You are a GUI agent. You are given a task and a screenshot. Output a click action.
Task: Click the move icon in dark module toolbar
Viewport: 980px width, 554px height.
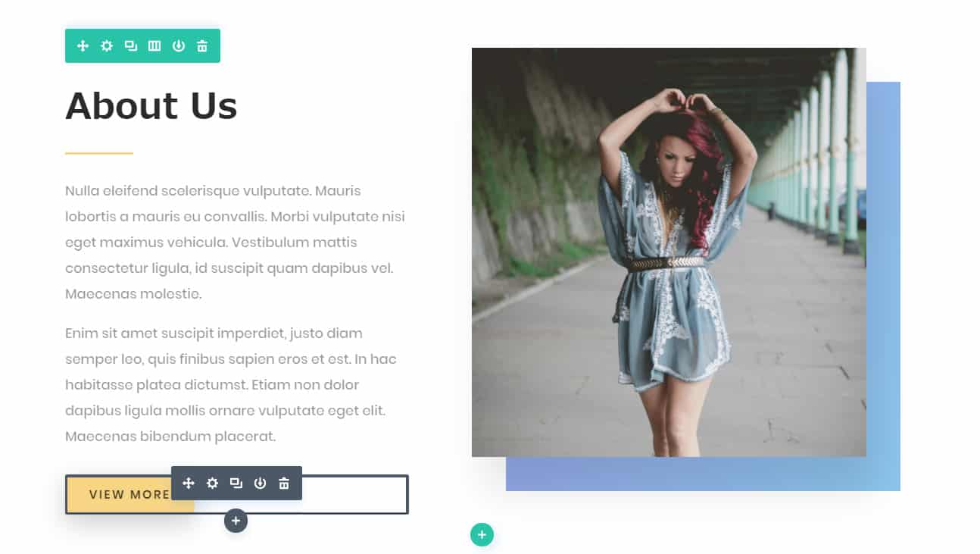tap(189, 484)
